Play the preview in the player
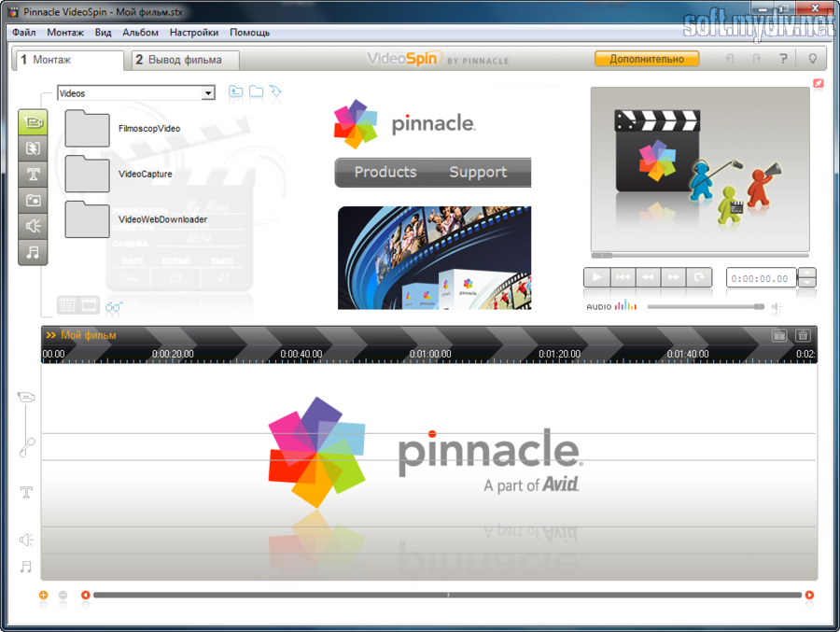Viewport: 840px width, 632px height. [596, 277]
